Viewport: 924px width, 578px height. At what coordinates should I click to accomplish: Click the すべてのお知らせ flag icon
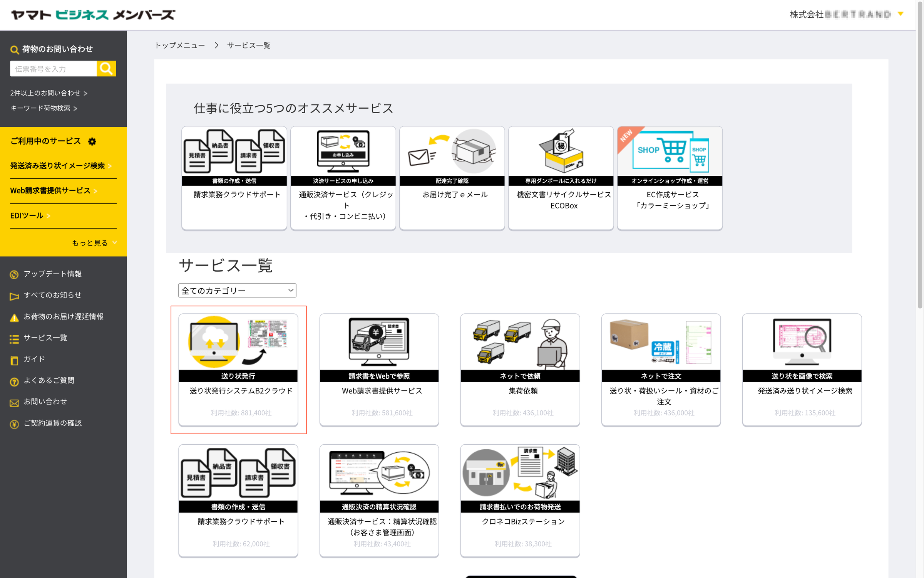click(14, 296)
